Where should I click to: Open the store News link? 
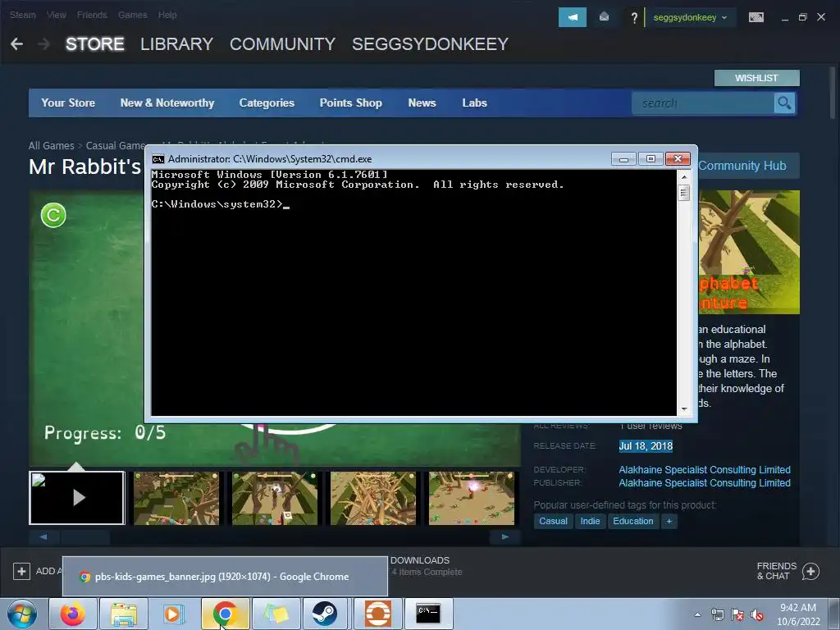tap(422, 103)
